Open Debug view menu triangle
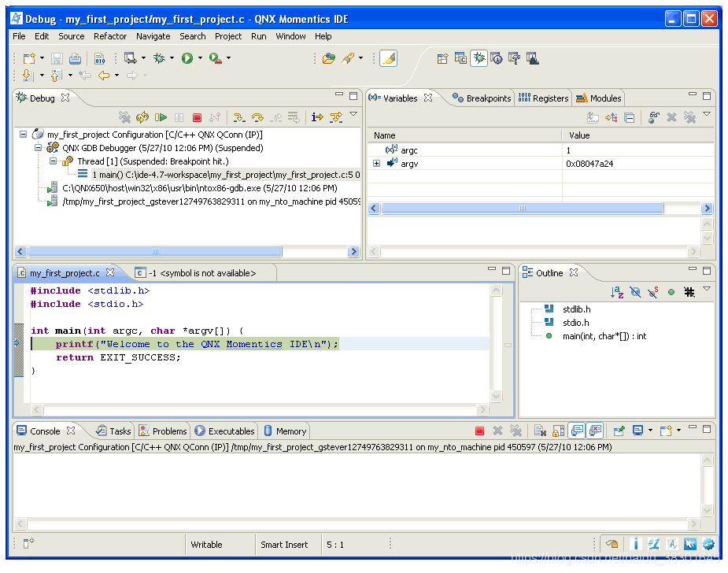This screenshot has width=728, height=573. pyautogui.click(x=353, y=114)
